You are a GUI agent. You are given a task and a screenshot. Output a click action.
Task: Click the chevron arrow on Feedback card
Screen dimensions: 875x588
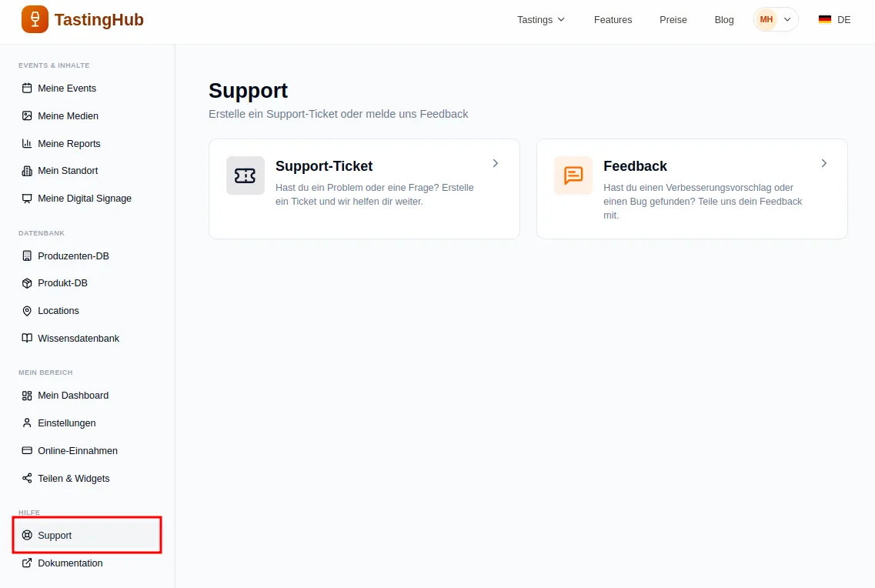pos(823,163)
